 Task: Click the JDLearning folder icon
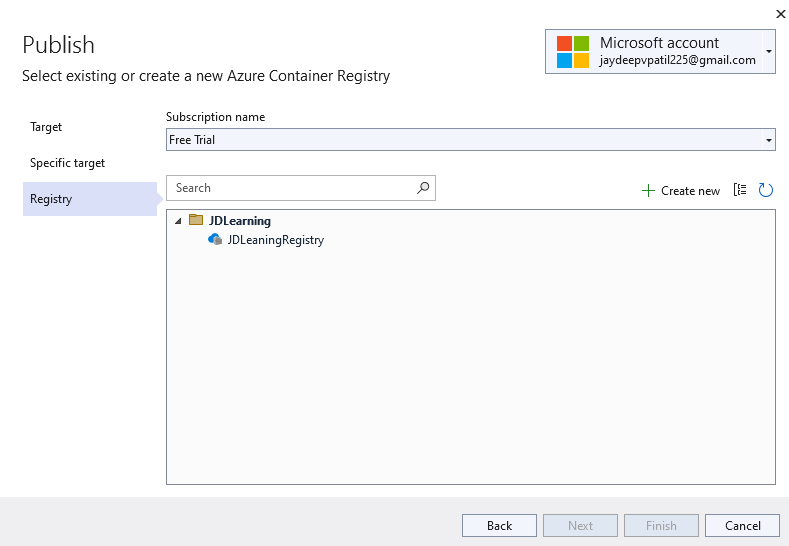point(196,220)
